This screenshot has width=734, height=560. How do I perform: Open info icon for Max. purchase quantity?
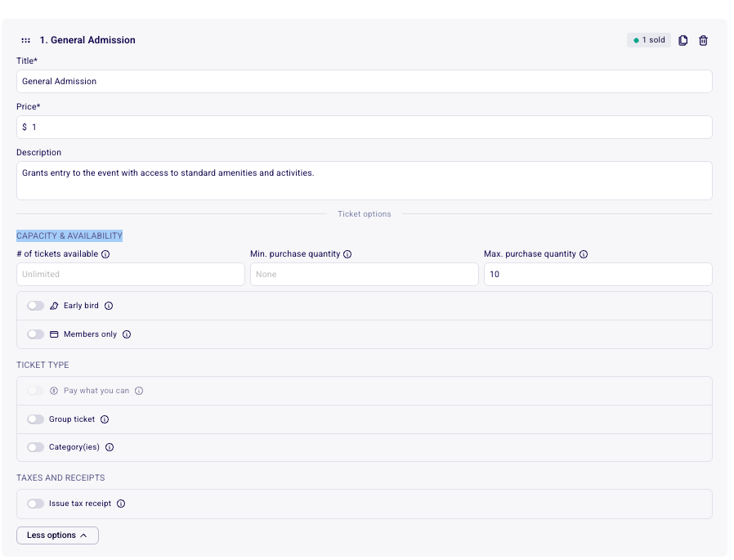point(584,254)
